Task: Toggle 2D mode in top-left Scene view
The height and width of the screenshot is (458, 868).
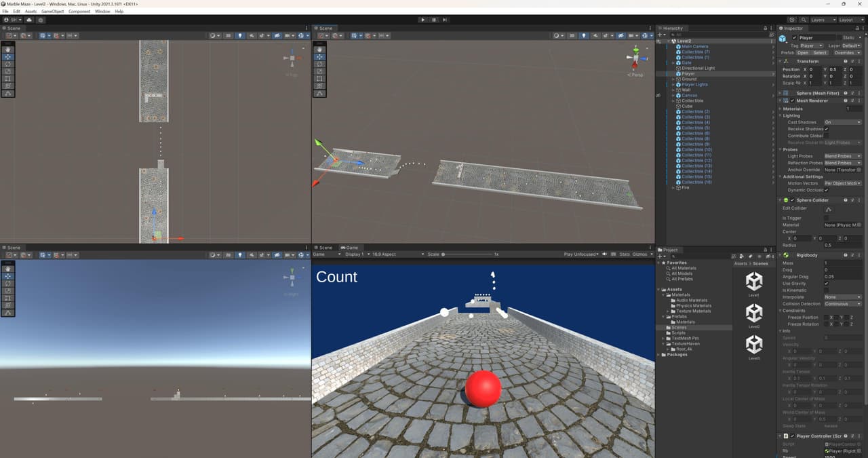Action: pos(229,35)
